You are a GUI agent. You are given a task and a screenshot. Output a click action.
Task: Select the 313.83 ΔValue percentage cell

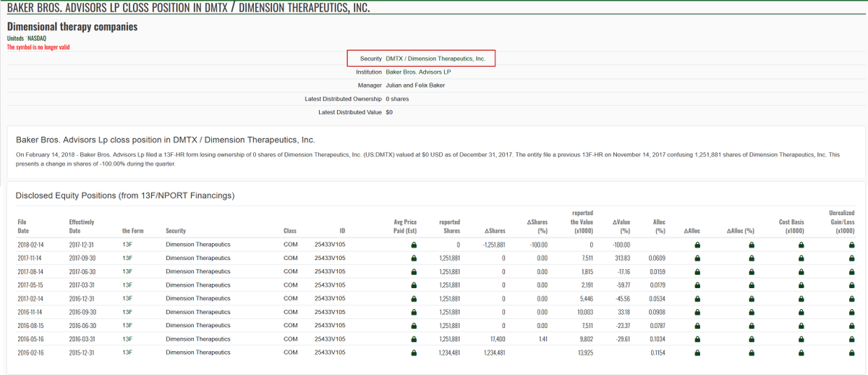coord(623,258)
